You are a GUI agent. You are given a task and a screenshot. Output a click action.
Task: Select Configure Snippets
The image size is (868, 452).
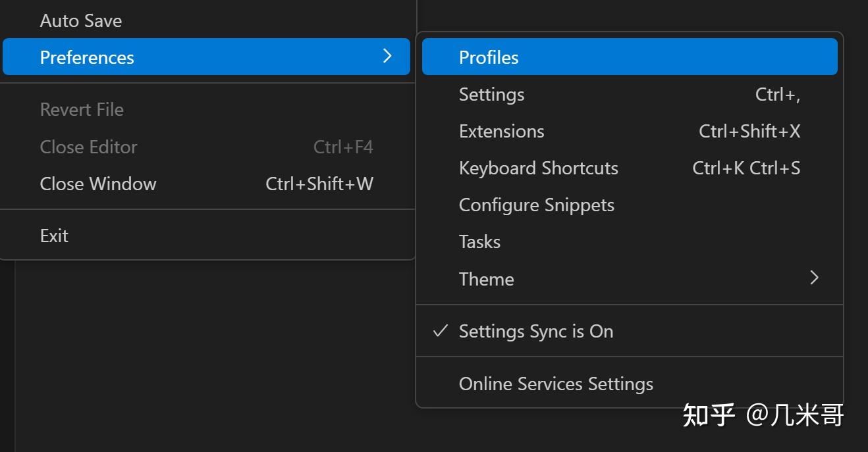point(536,205)
